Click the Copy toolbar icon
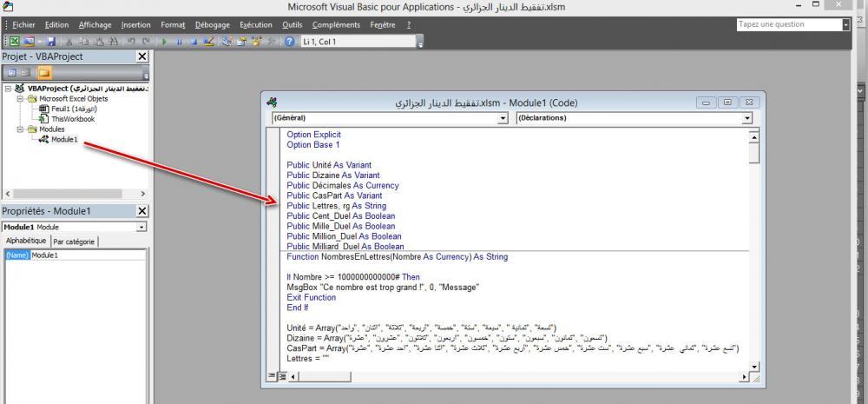 [83, 42]
